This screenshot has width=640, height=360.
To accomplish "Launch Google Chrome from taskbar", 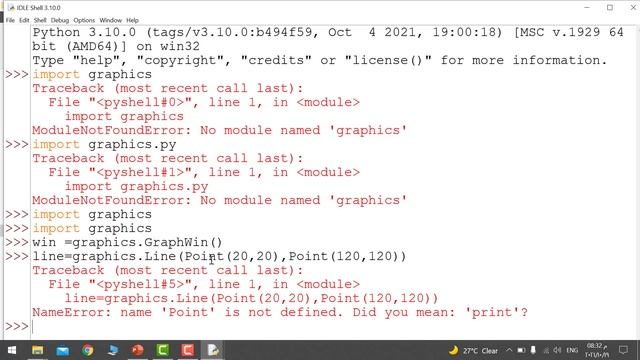I will [87, 350].
